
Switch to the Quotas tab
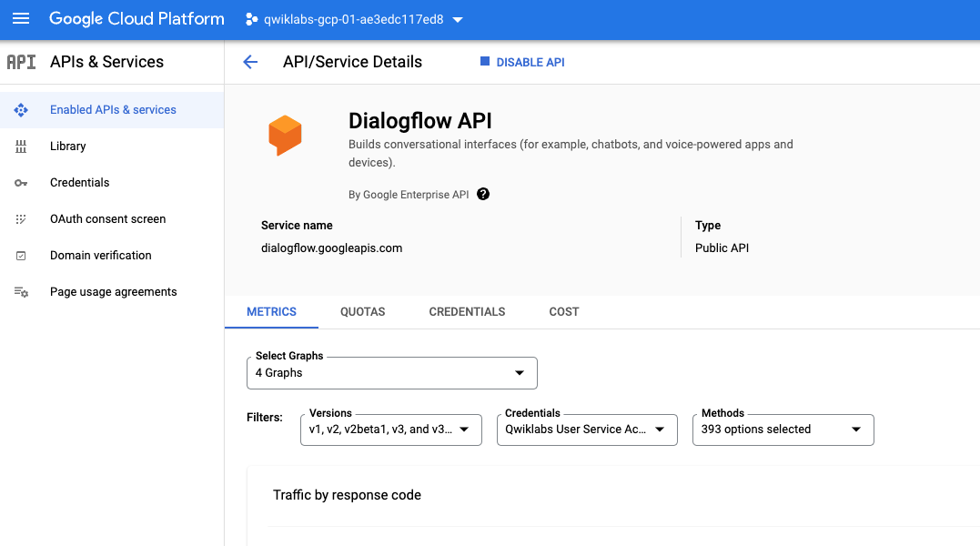pos(362,311)
